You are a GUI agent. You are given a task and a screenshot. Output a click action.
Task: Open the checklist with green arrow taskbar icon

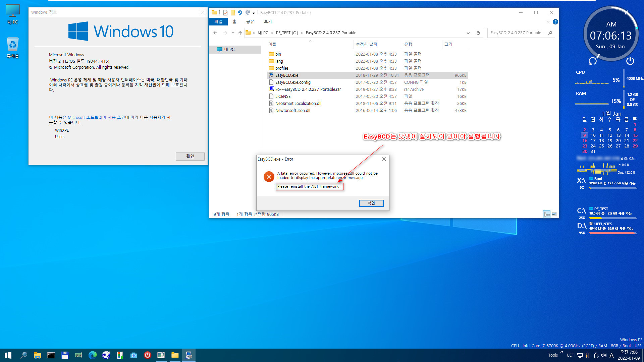tap(120, 355)
